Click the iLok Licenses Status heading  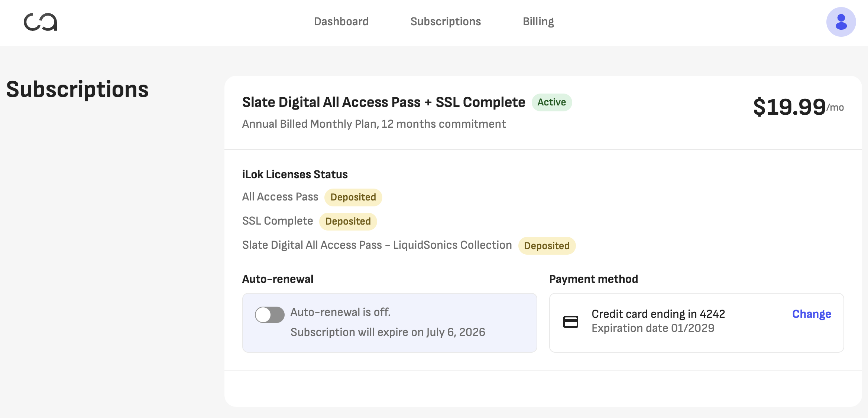click(x=295, y=174)
